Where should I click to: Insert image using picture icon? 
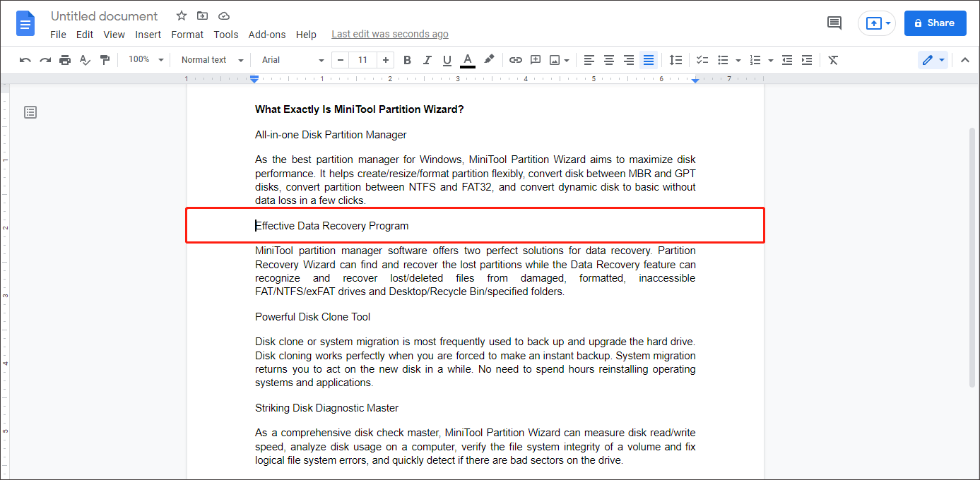pos(555,60)
